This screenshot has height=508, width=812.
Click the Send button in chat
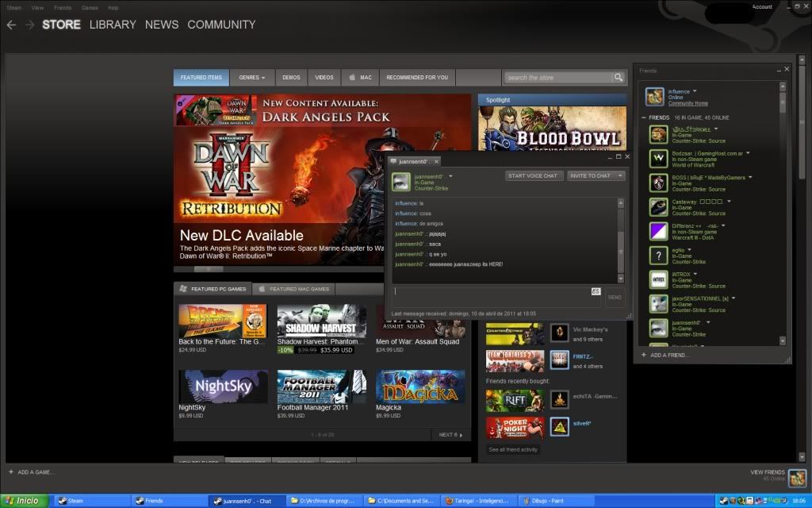[x=615, y=298]
